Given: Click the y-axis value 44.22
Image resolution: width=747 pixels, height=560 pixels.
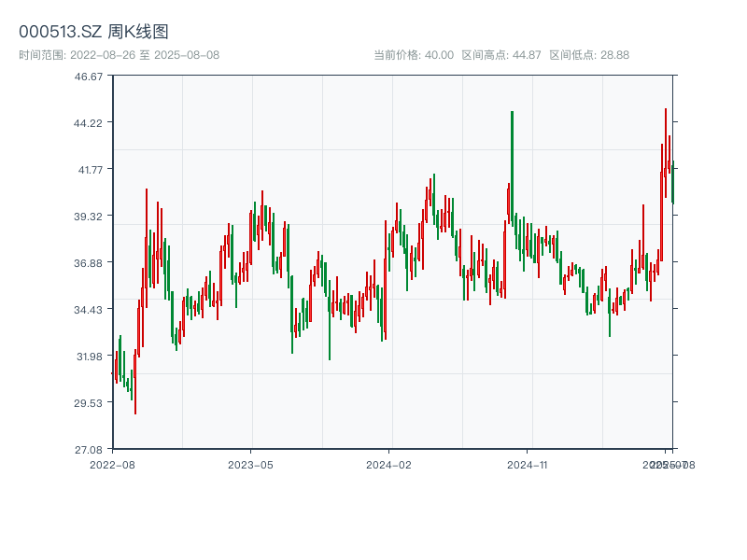Looking at the screenshot, I should (x=88, y=123).
